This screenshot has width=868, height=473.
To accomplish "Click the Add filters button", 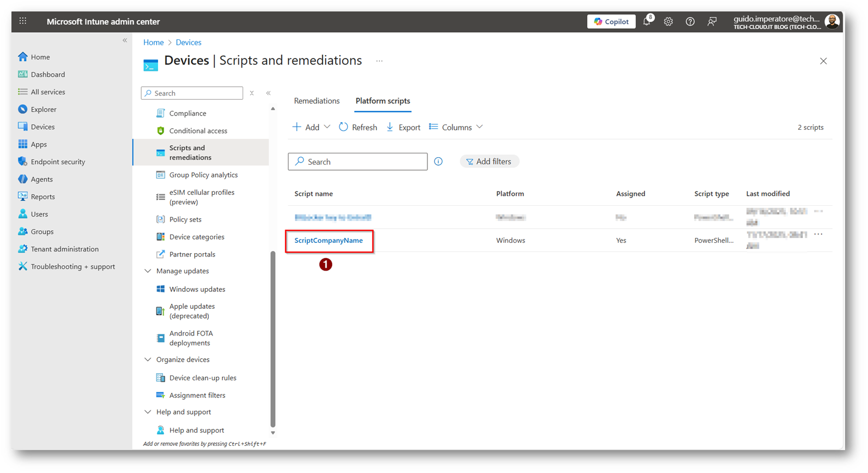I will tap(489, 161).
